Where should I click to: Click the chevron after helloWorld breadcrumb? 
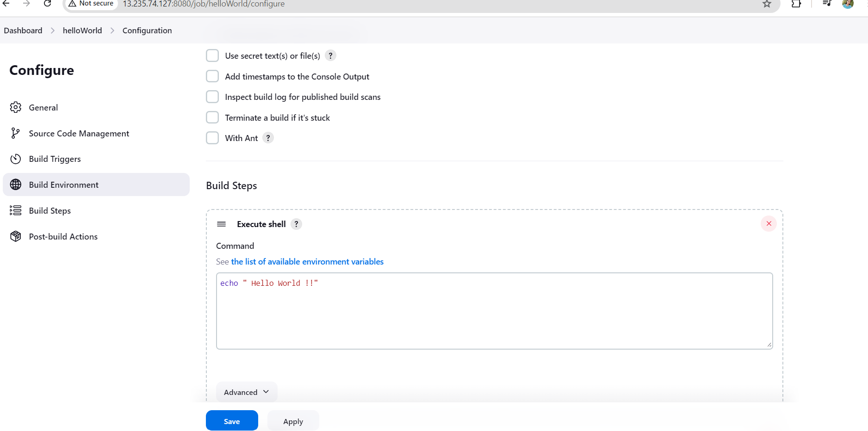tap(112, 31)
